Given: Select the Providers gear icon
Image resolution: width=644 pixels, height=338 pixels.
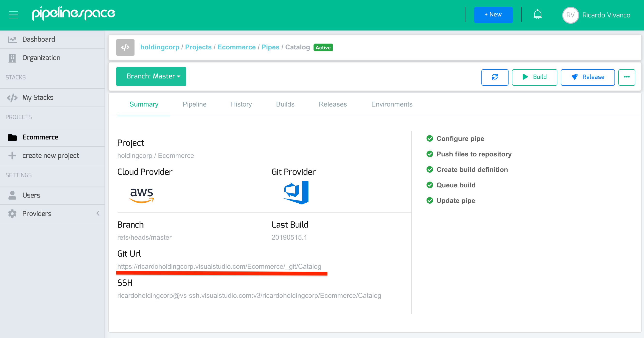Looking at the screenshot, I should [12, 213].
